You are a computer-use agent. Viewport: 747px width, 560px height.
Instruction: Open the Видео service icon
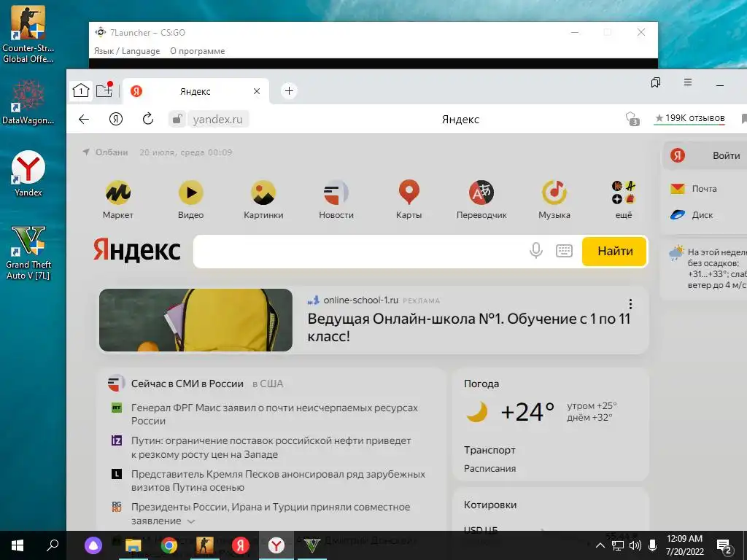tap(190, 192)
